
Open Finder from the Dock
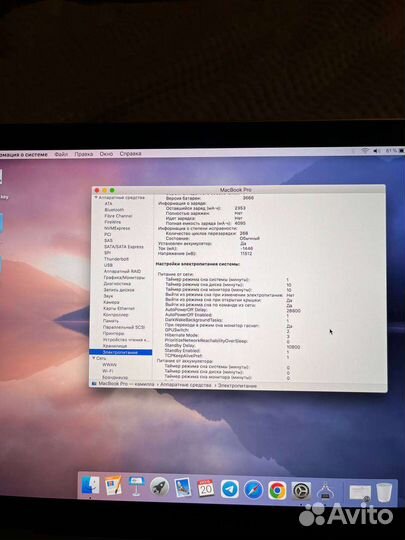click(90, 486)
